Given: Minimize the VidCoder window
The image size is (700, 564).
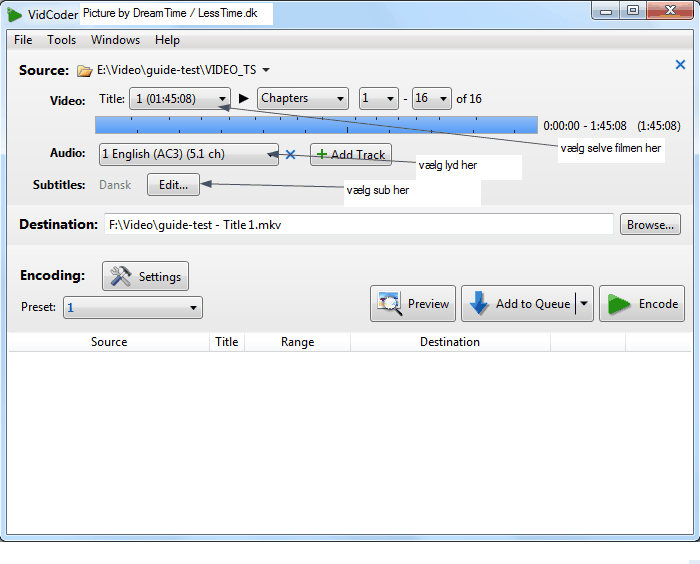Looking at the screenshot, I should click(x=606, y=11).
